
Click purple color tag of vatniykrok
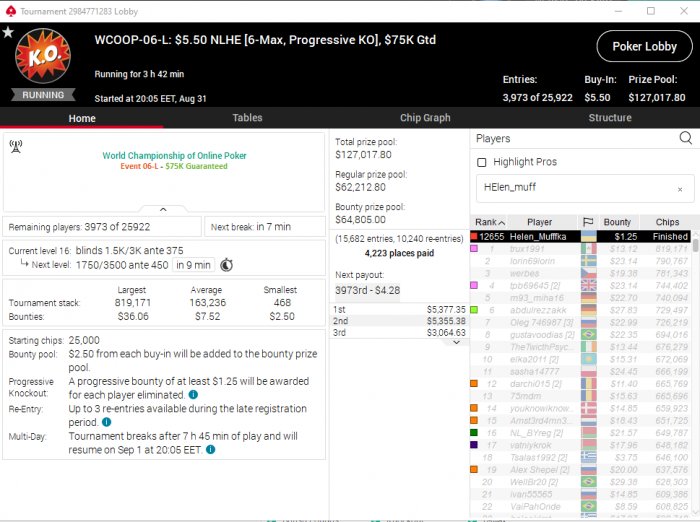[474, 445]
